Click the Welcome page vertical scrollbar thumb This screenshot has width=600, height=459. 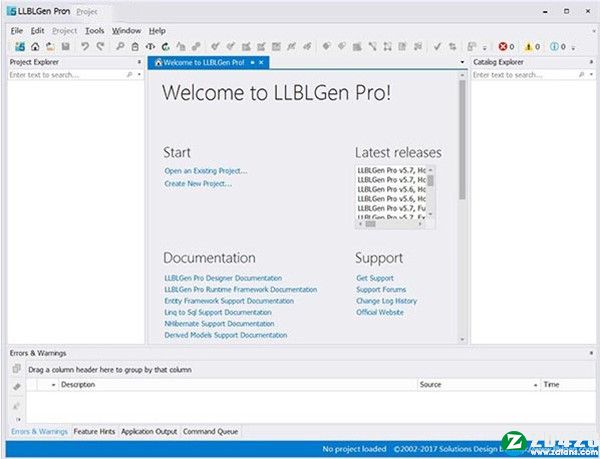pos(462,140)
